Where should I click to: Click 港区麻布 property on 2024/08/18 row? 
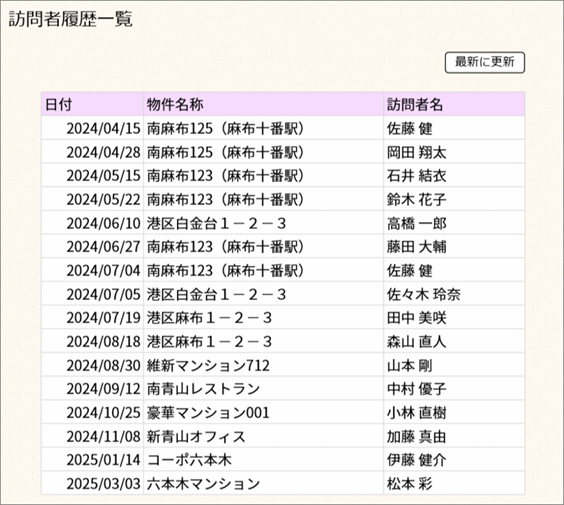[209, 342]
